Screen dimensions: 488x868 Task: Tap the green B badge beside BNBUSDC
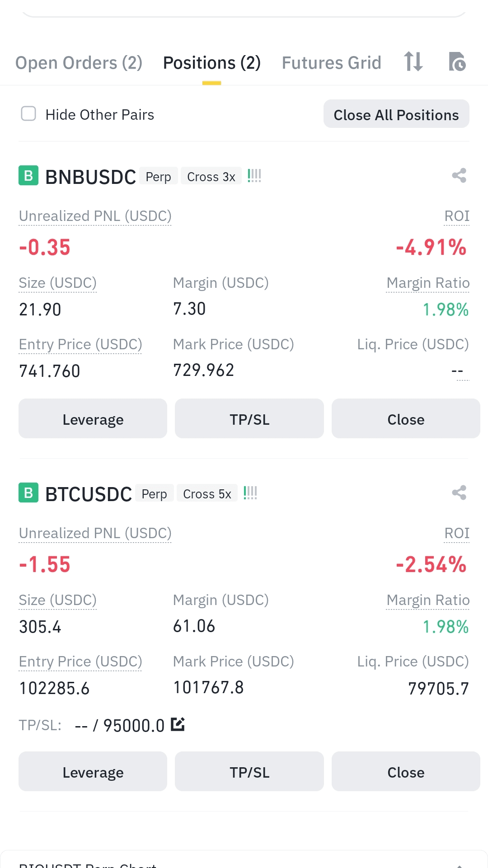click(x=28, y=175)
